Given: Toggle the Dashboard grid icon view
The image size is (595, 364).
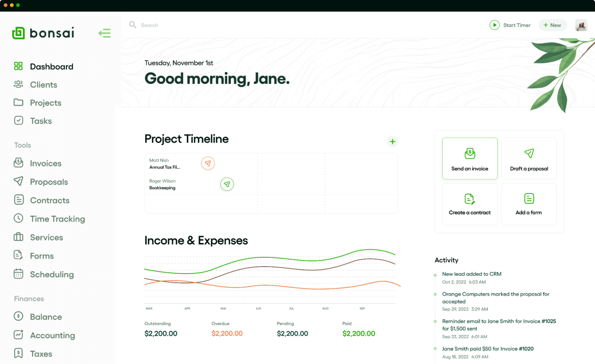Looking at the screenshot, I should pos(18,66).
